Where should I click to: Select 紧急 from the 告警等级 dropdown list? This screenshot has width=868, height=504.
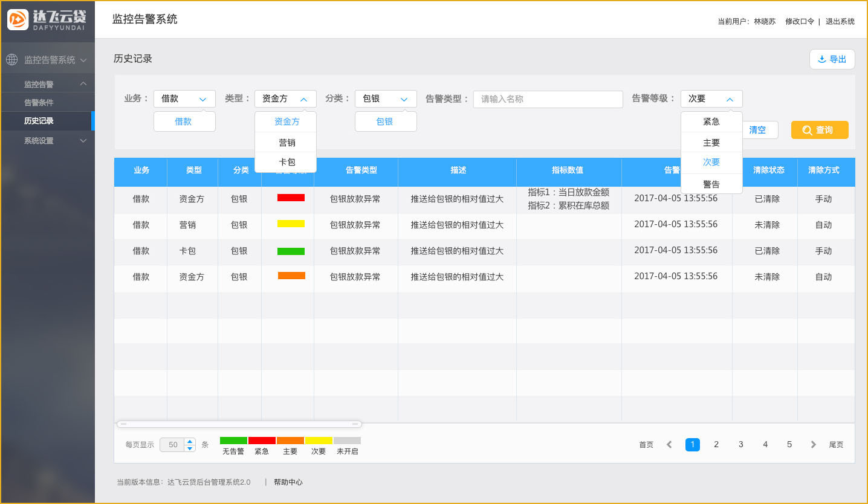(711, 121)
